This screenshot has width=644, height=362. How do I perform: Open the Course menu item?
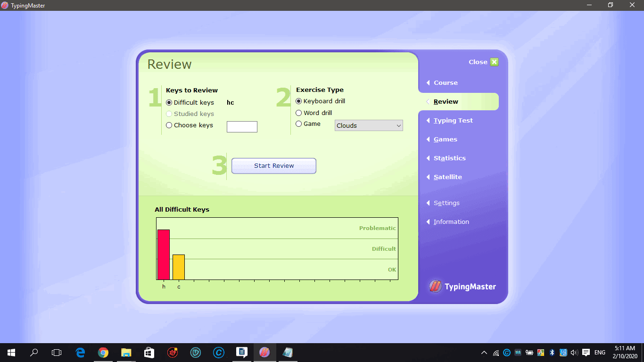click(446, 82)
